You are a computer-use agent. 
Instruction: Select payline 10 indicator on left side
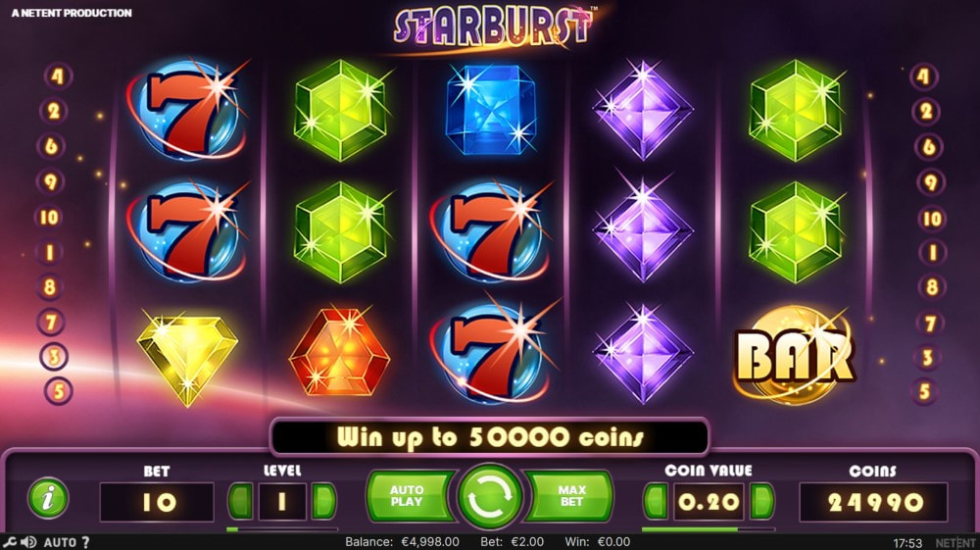point(49,217)
